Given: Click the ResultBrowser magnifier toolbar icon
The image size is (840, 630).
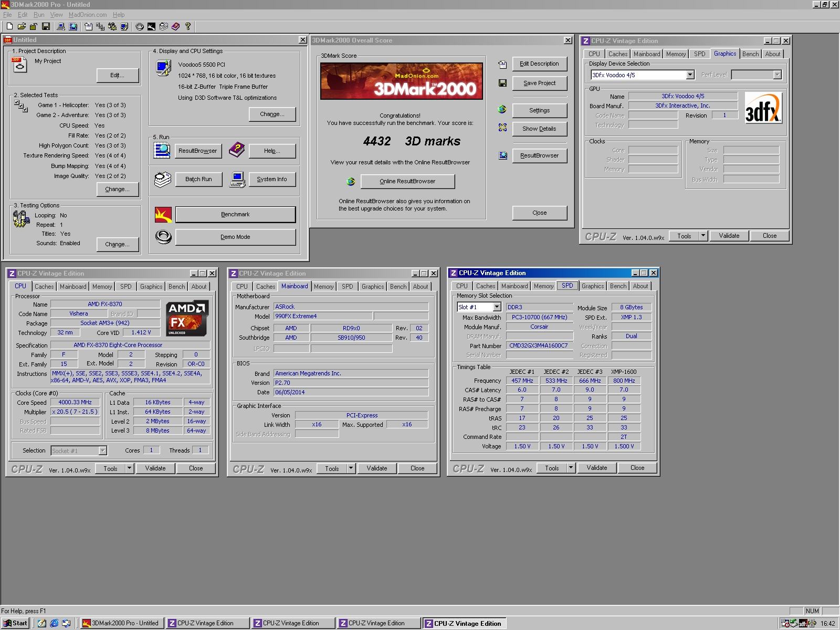Looking at the screenshot, I should [x=73, y=26].
